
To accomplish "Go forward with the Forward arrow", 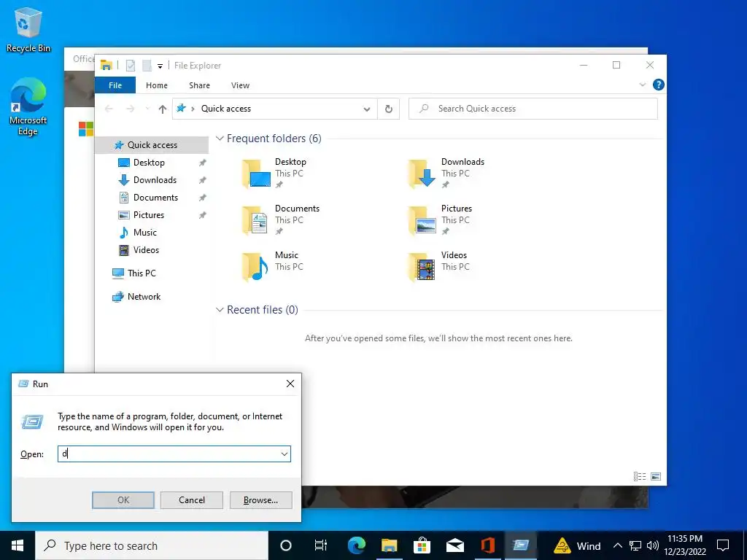I will pyautogui.click(x=130, y=109).
